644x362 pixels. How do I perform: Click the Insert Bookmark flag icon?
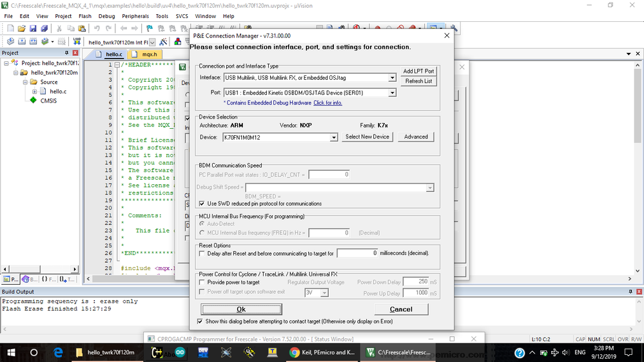(x=150, y=28)
